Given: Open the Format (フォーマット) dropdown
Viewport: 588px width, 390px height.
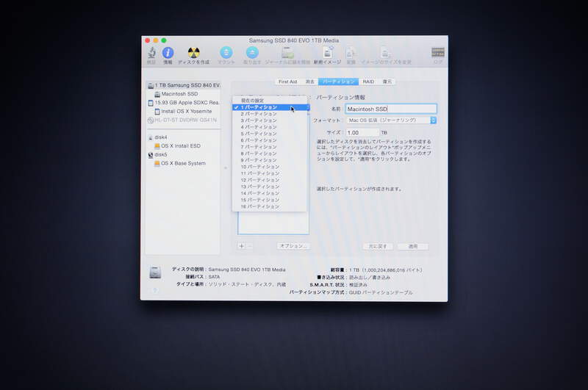Looking at the screenshot, I should 391,120.
